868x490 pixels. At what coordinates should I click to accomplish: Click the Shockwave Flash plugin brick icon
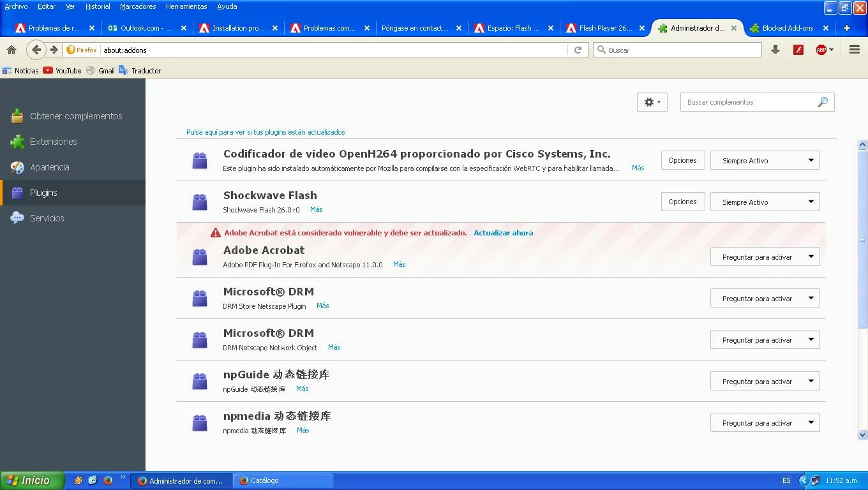pos(200,202)
